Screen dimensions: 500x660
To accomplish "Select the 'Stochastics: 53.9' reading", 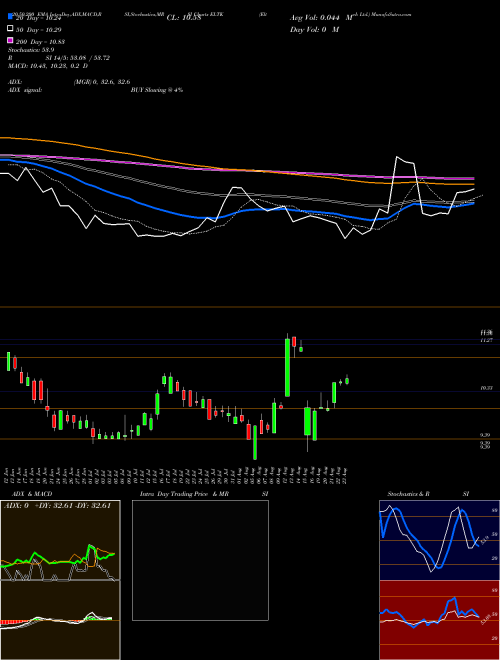I will (31, 50).
